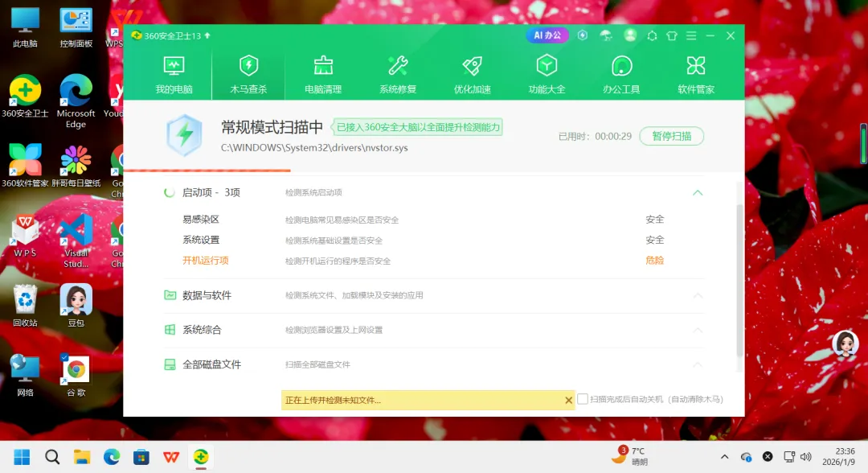Select the 开机运行项 danger item
This screenshot has height=473, width=868.
tap(206, 261)
